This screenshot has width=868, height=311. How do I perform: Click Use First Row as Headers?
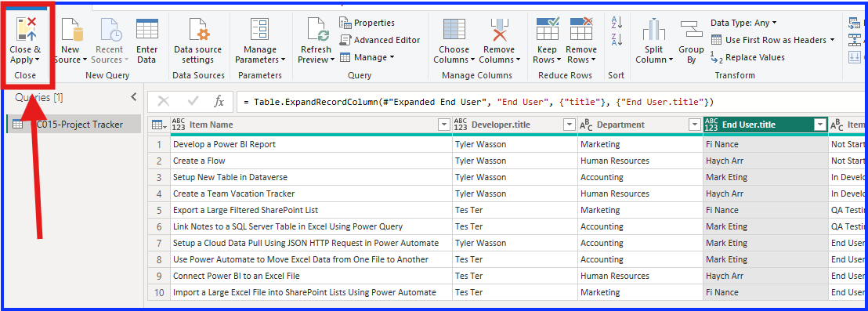tap(772, 40)
